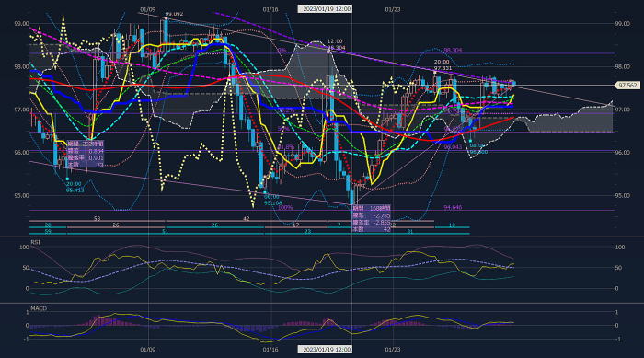Click the bar count 17 label
This screenshot has width=644, height=358.
[295, 225]
